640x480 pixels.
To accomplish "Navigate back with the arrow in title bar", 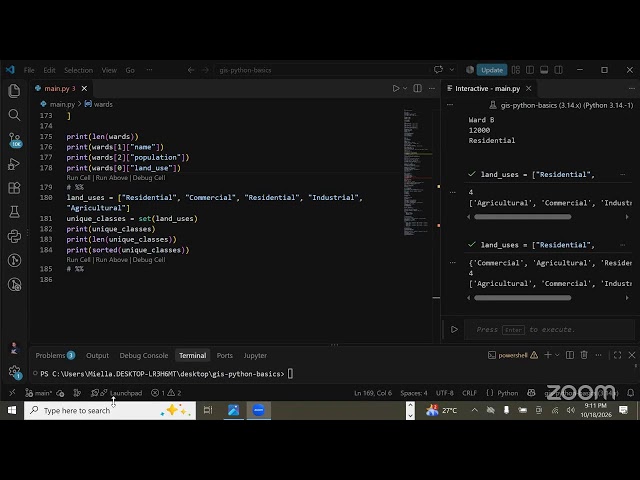I will (191, 70).
